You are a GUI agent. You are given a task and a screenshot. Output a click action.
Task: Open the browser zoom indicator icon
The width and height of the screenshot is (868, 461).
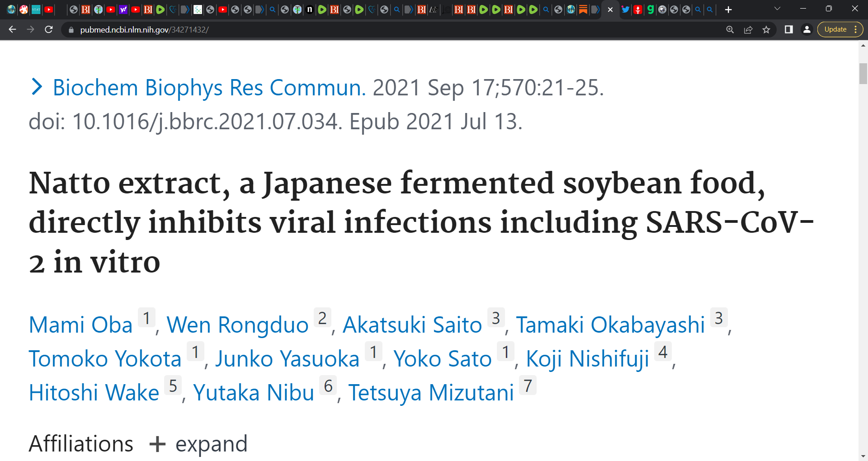tap(730, 29)
